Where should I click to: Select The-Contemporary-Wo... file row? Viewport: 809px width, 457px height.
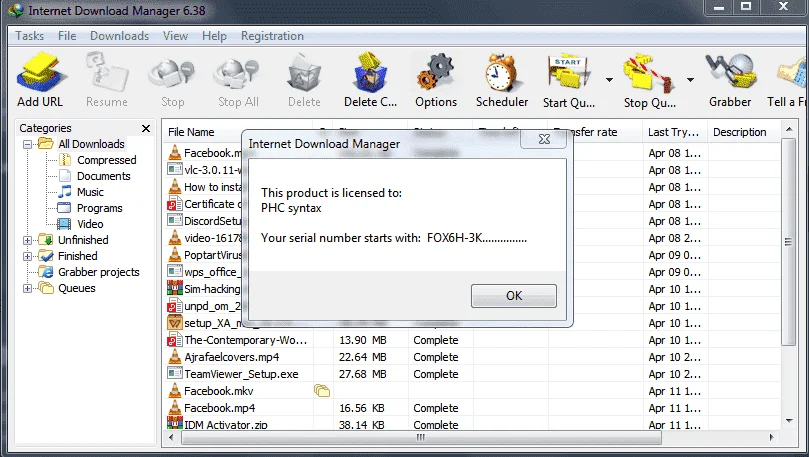472,340
